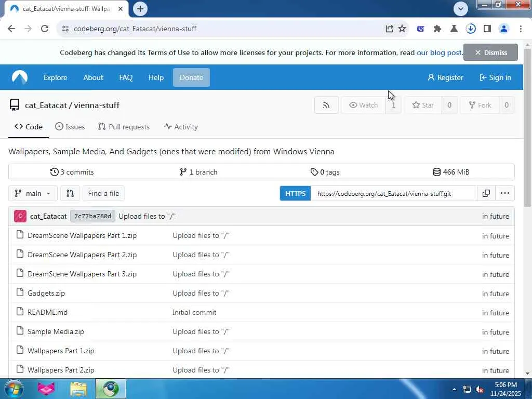Screen dimensions: 532x399
Task: Toggle the browser side panel icon
Action: 487,29
